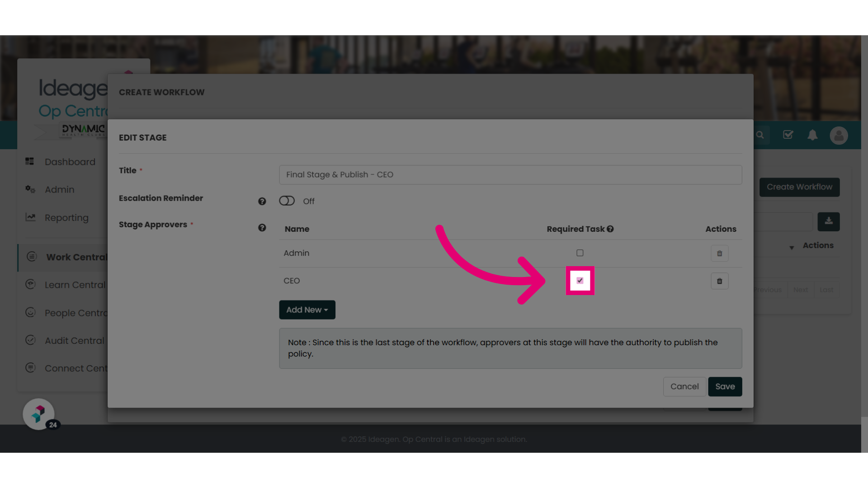Click the Connect Central icon
868x488 pixels.
[x=30, y=367]
